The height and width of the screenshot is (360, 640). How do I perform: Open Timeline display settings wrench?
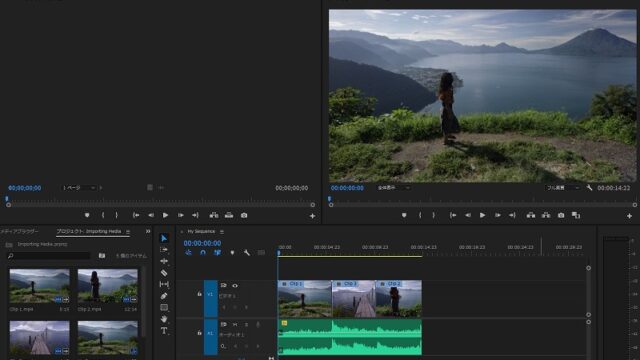coord(247,253)
